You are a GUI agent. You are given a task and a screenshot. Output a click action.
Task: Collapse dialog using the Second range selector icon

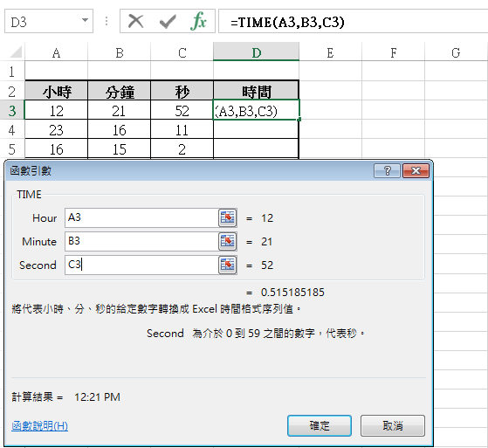click(x=228, y=265)
